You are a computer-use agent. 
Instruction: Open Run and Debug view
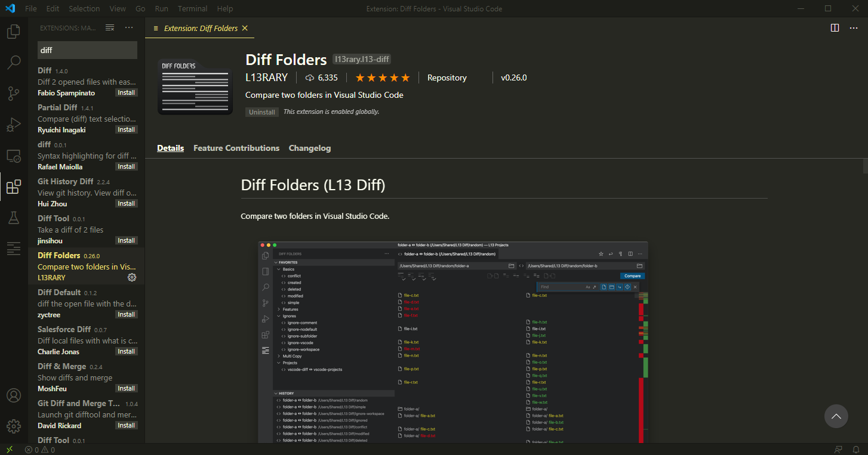click(x=14, y=125)
